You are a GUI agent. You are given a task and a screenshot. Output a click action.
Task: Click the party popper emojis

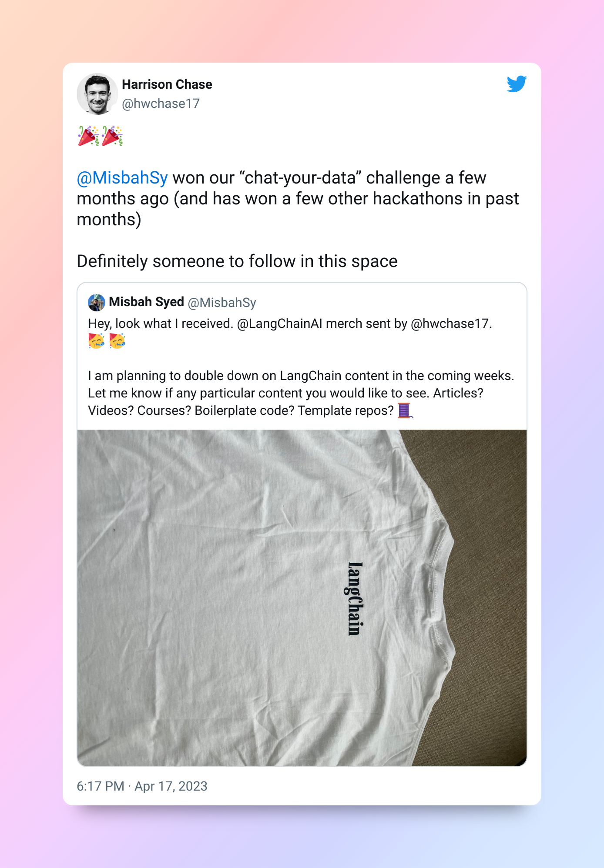coord(101,136)
